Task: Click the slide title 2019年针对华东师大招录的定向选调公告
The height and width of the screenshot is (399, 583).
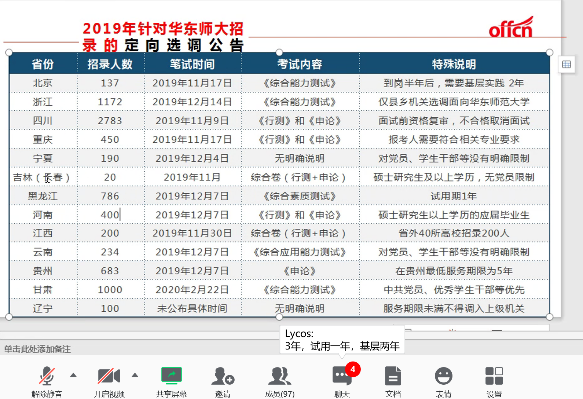Action: pos(163,37)
